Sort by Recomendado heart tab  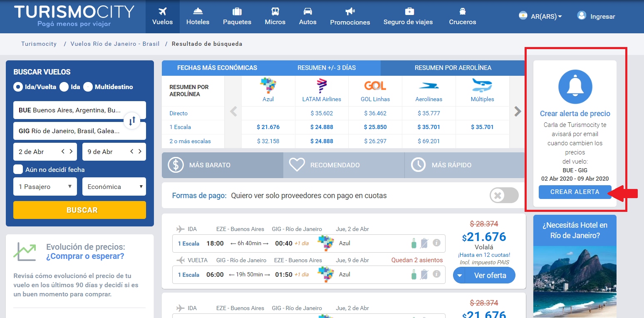tap(344, 165)
